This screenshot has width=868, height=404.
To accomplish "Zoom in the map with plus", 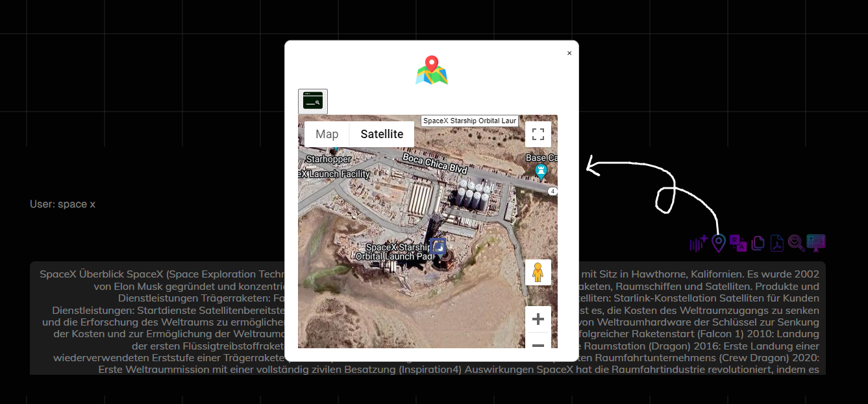I will pyautogui.click(x=538, y=319).
